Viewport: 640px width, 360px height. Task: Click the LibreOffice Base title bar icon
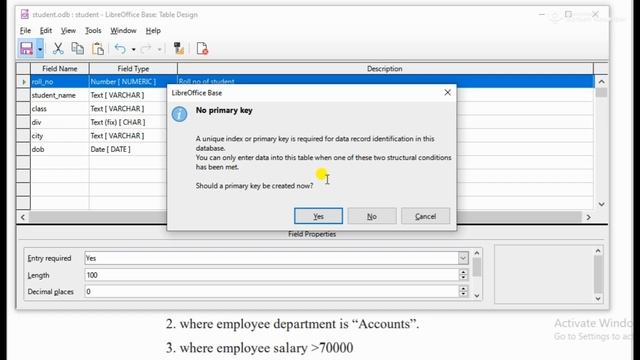click(x=24, y=14)
